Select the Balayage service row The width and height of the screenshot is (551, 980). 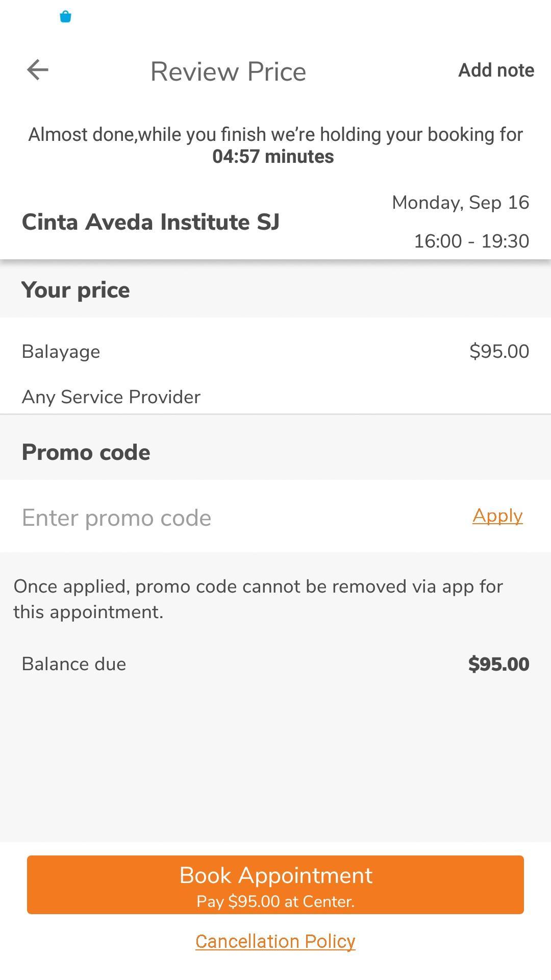point(275,352)
